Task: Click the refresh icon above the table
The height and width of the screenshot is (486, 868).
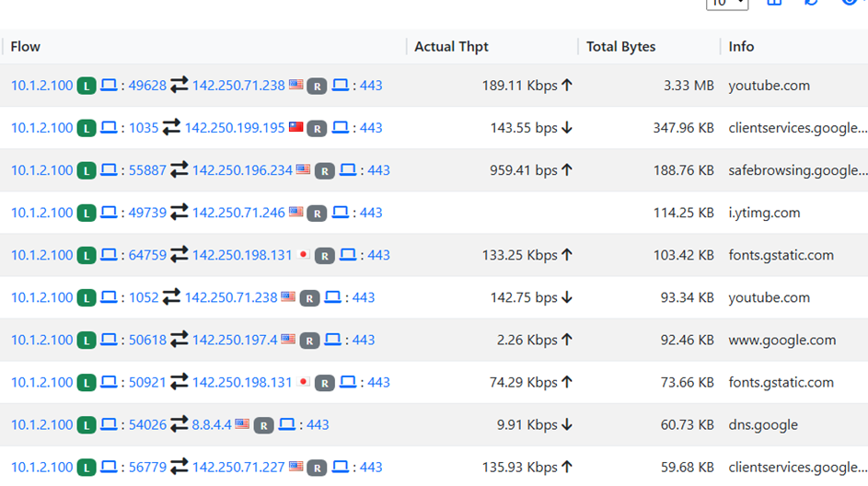Action: 812,3
